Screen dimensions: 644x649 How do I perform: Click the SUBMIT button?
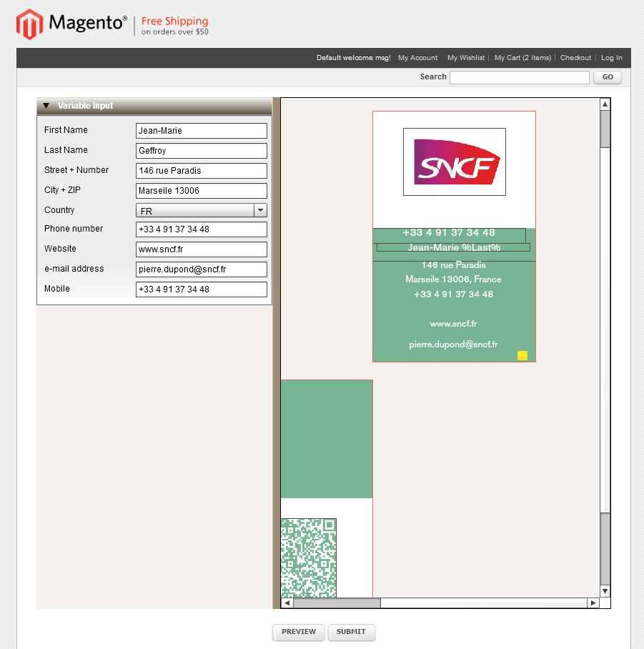point(351,632)
